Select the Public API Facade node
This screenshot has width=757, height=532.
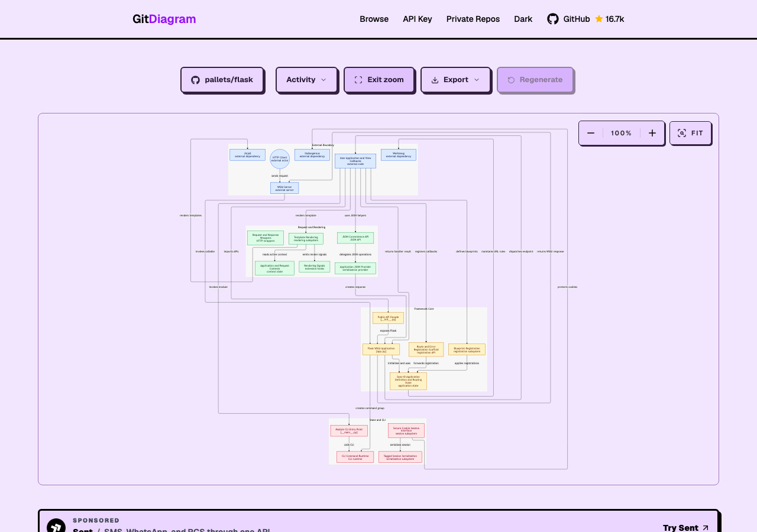[388, 318]
